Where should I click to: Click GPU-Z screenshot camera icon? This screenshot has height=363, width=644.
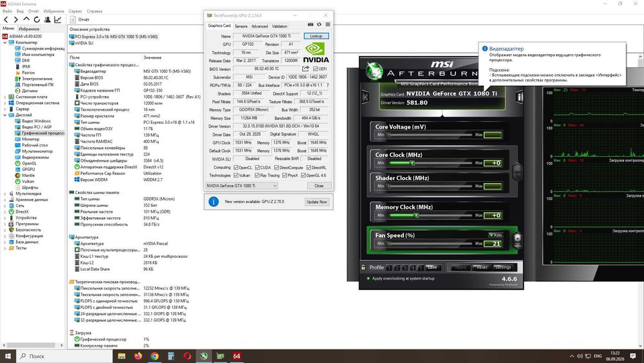[x=310, y=25]
